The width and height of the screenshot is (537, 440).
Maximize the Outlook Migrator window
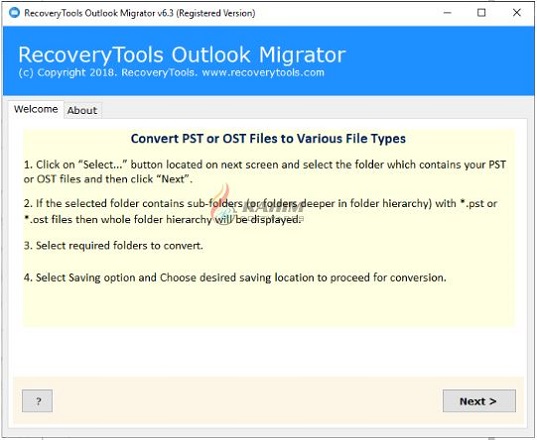coord(481,13)
